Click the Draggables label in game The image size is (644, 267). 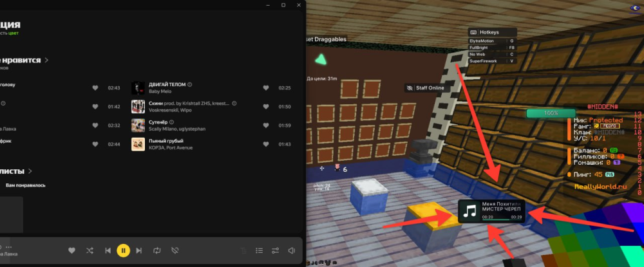coord(330,39)
